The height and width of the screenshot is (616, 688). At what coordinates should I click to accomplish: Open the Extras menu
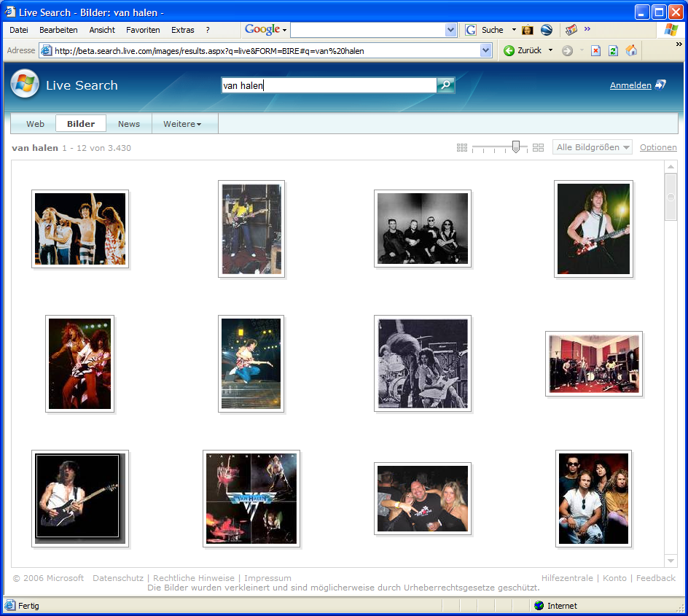[x=182, y=30]
